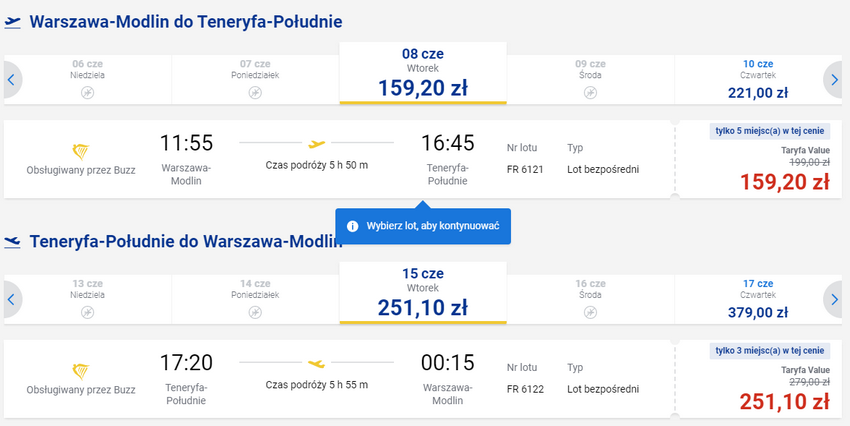
Task: Click no-flight icon under 06 cze
Action: point(87,93)
